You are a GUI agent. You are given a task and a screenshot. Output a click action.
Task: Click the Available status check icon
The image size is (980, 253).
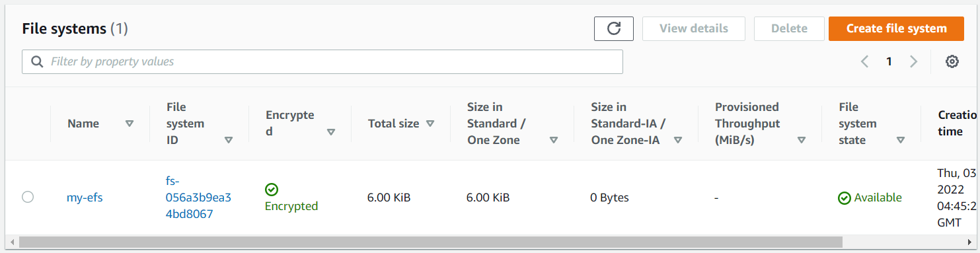click(x=844, y=198)
